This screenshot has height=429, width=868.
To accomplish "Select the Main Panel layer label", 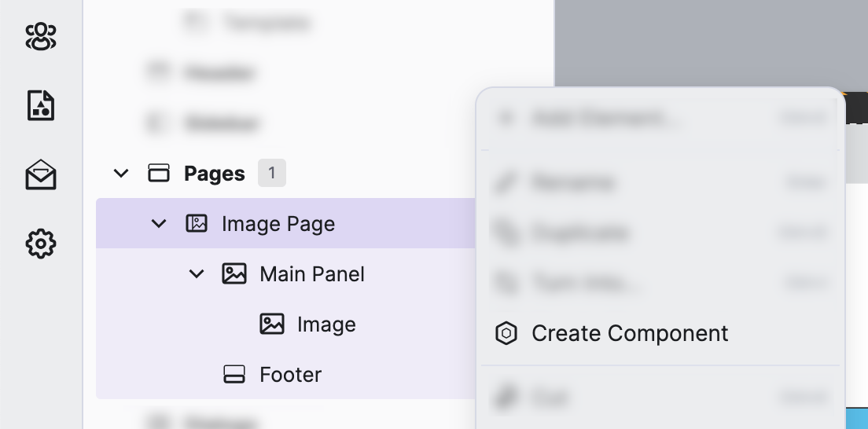I will click(312, 274).
